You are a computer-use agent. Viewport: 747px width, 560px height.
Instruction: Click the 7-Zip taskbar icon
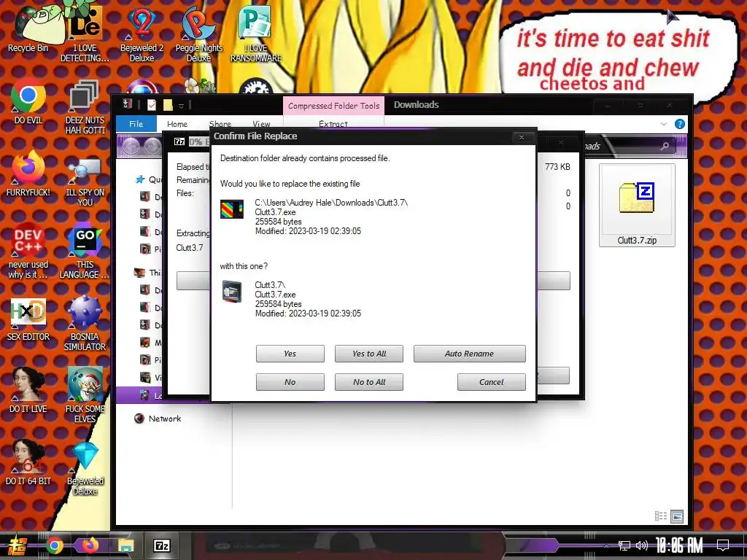(161, 545)
